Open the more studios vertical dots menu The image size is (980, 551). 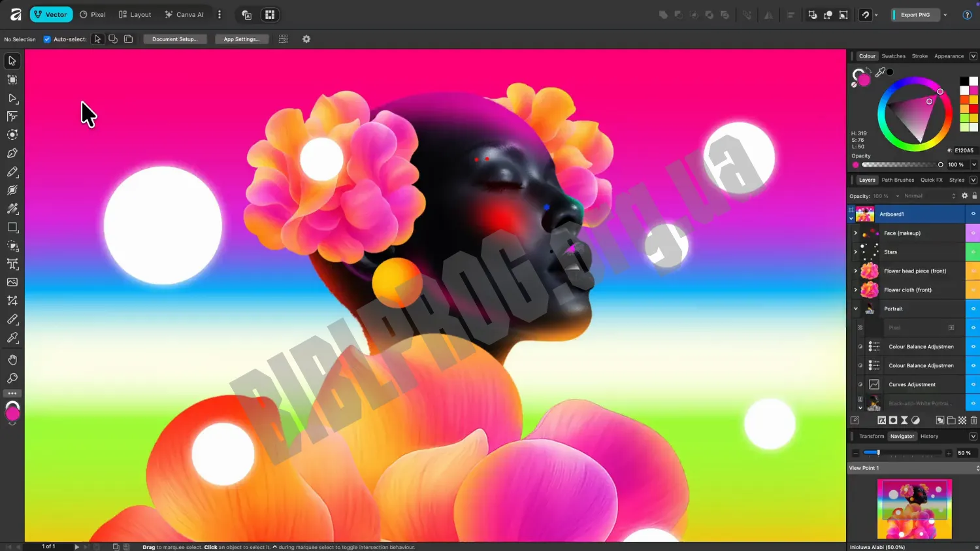220,14
